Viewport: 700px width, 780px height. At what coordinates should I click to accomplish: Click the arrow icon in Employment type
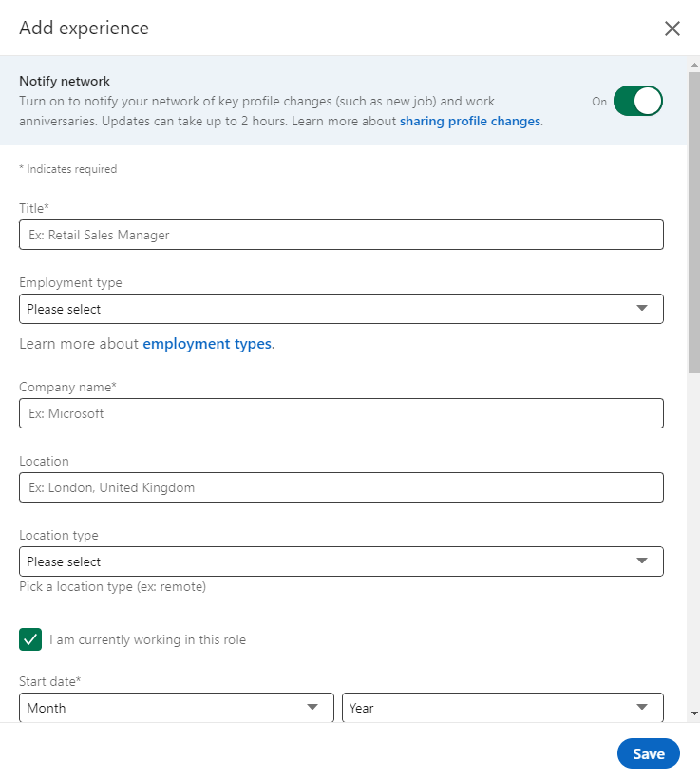[642, 309]
